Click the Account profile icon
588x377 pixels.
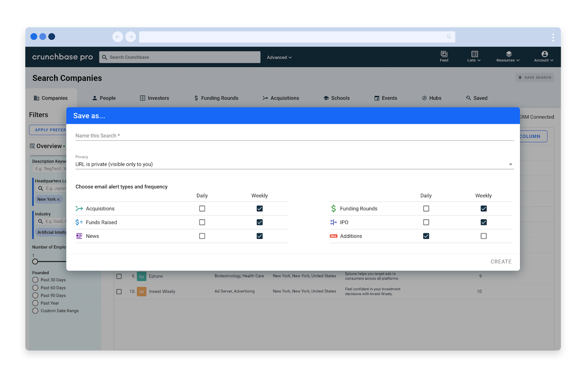[x=544, y=54]
